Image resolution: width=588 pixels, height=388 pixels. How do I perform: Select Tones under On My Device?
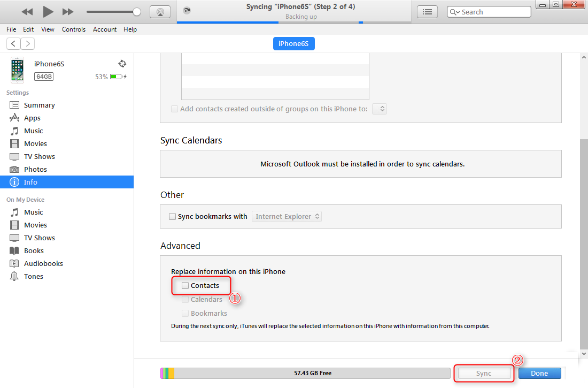pyautogui.click(x=33, y=276)
